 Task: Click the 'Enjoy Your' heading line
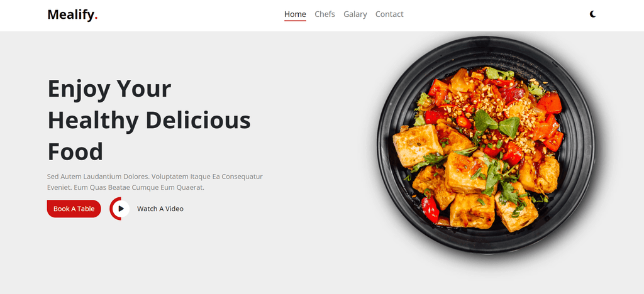point(109,88)
